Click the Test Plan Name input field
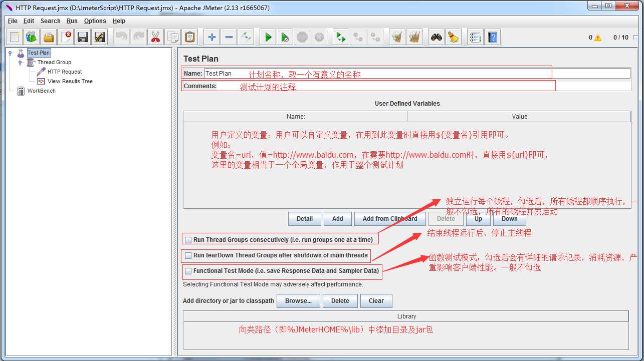Viewport: 644px width, 361px height. (417, 73)
